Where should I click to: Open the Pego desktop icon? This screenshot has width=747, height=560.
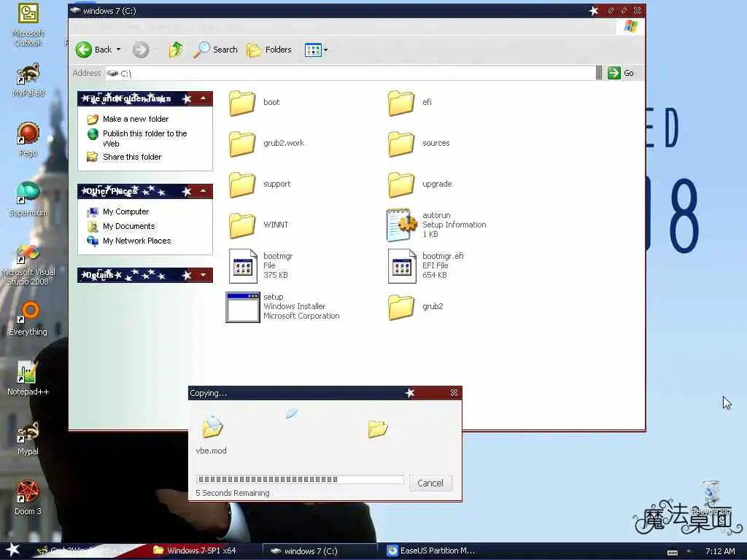[28, 139]
